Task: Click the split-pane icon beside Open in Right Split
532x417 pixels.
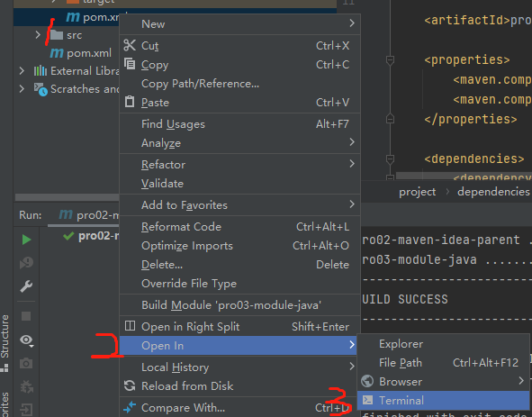Action: tap(130, 326)
